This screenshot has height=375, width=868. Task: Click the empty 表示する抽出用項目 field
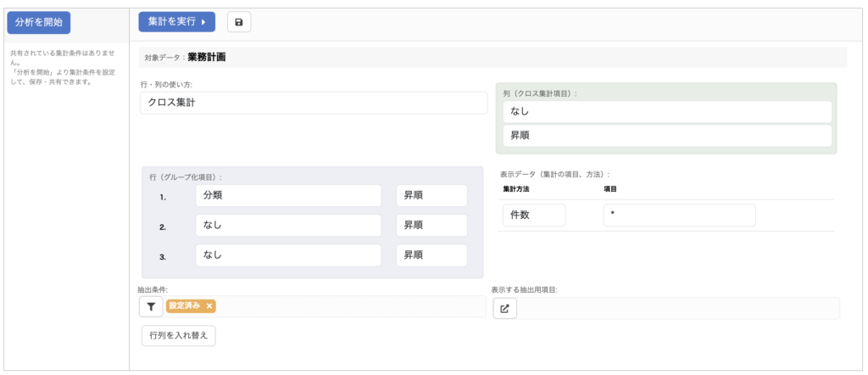[x=678, y=309]
